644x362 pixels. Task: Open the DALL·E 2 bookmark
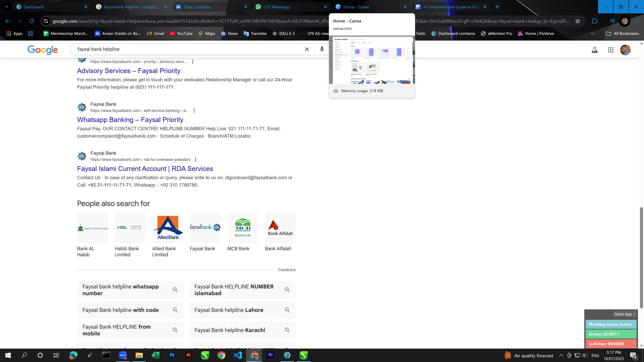(x=283, y=34)
